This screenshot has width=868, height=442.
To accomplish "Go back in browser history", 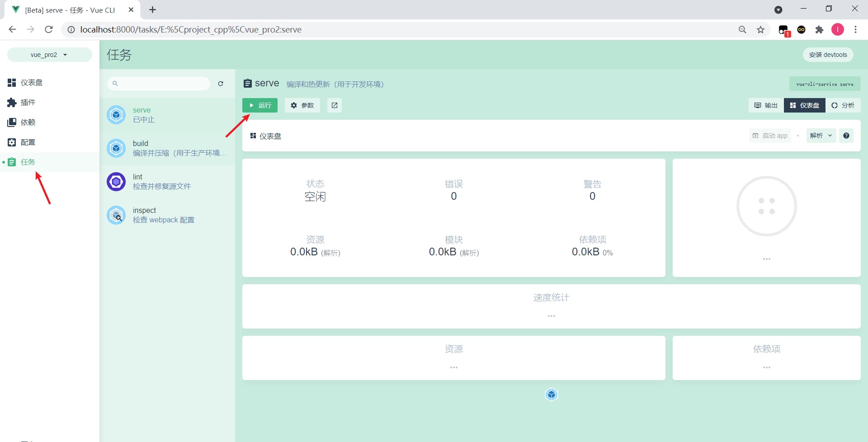I will point(12,29).
